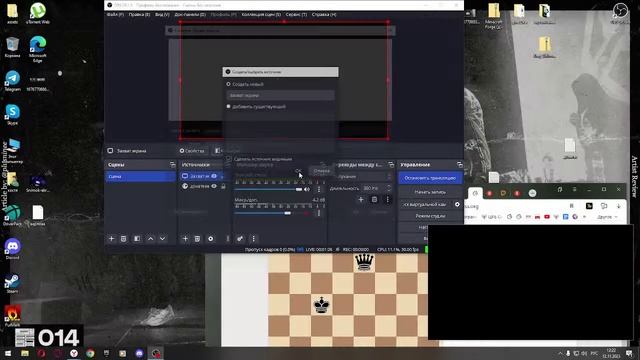Image resolution: width=640 pixels, height=360 pixels.
Task: Click the Studio Mode button
Action: (x=430, y=216)
